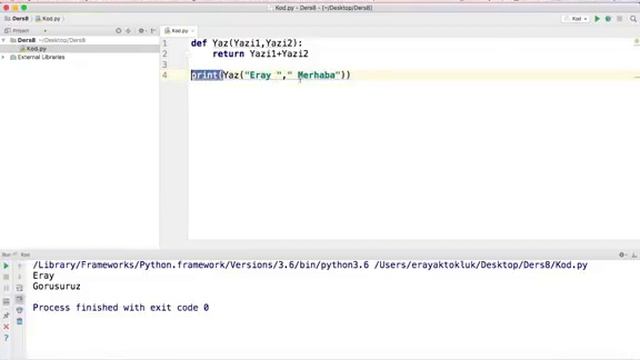The width and height of the screenshot is (640, 360).
Task: Click the stop icon in top toolbar
Action: (x=620, y=19)
